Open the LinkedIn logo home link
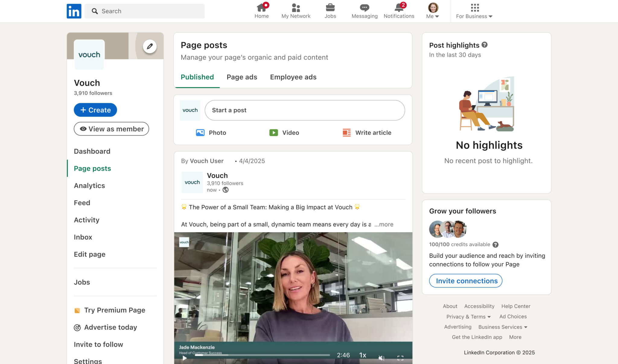618x364 pixels. [74, 11]
